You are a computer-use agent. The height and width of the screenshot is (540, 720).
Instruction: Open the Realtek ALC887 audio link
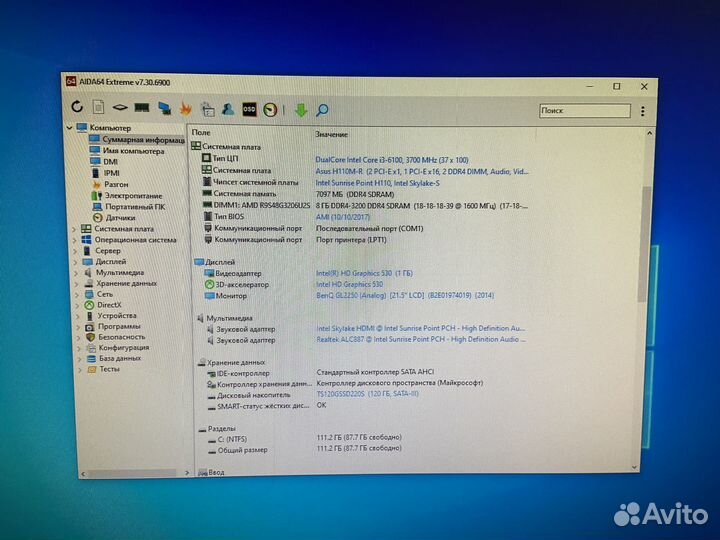point(421,339)
